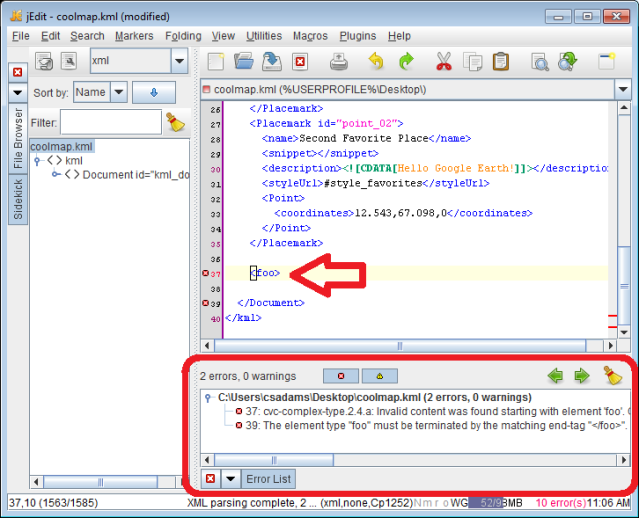
Task: Select the line 37 cvc-complex-type error
Action: pos(433,411)
